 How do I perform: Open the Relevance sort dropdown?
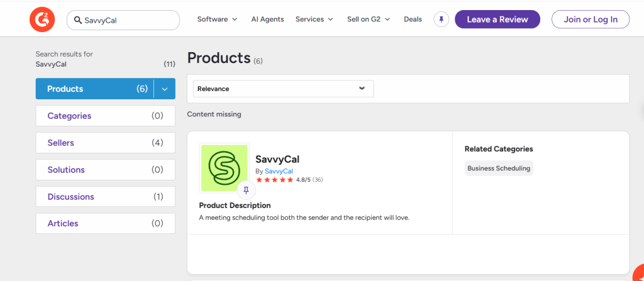tap(284, 89)
